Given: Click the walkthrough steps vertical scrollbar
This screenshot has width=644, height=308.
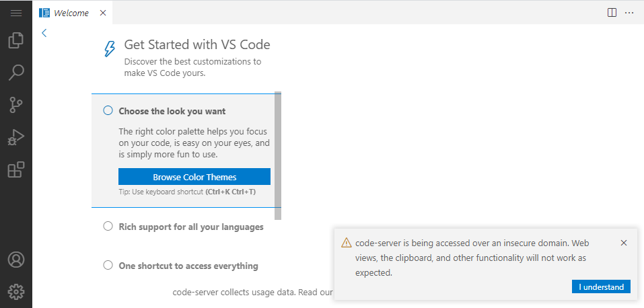Looking at the screenshot, I should [278, 155].
